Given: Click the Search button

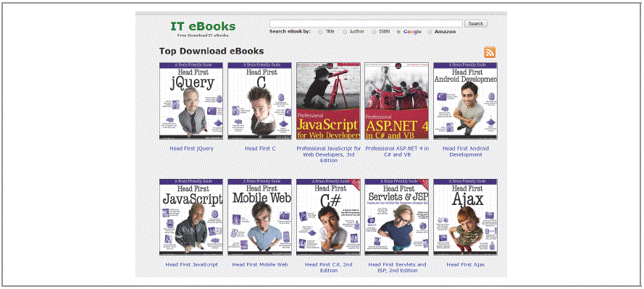Looking at the screenshot, I should pyautogui.click(x=476, y=24).
